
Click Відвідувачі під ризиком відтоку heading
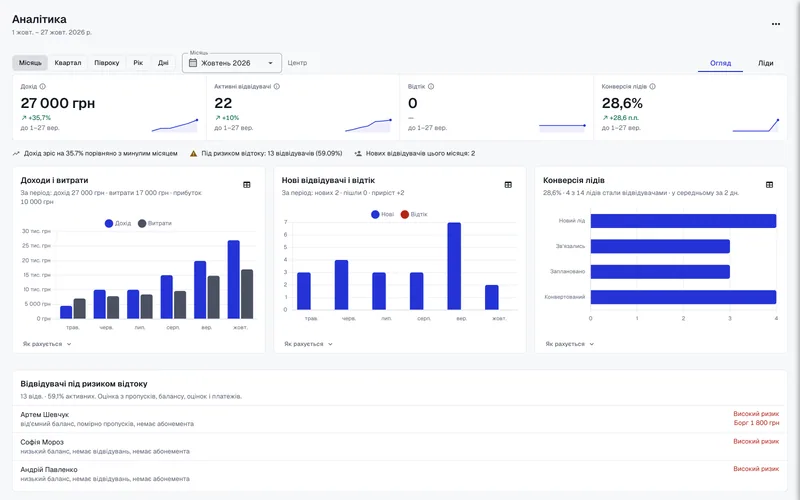tap(84, 384)
